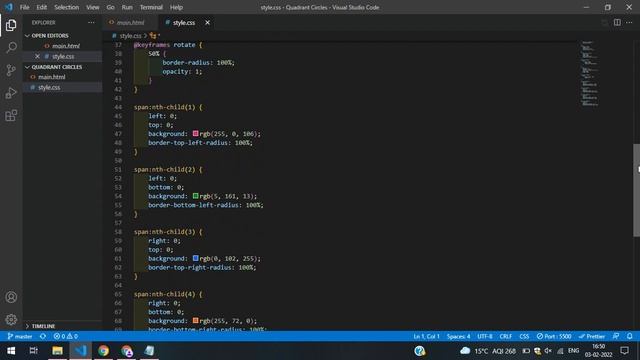Click the help question mark taskbar icon
The height and width of the screenshot is (360, 640).
pyautogui.click(x=420, y=351)
